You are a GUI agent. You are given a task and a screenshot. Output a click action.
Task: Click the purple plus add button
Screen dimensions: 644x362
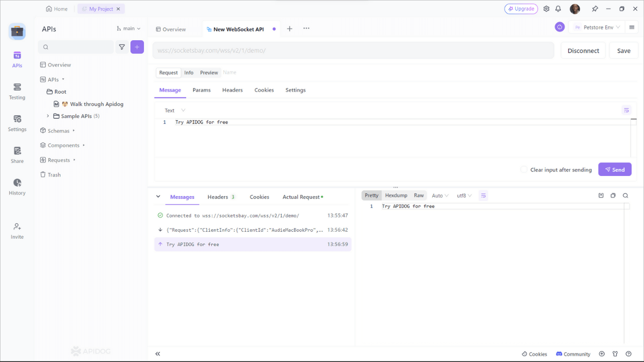pyautogui.click(x=137, y=47)
